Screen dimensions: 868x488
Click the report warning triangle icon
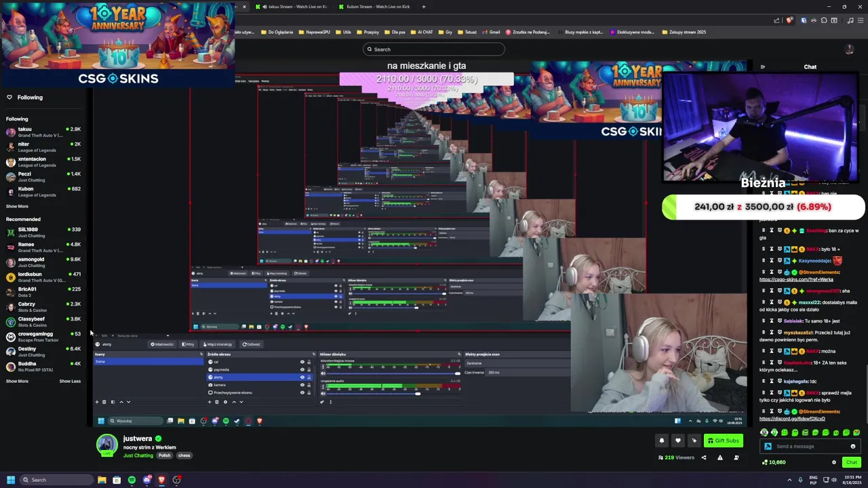720,457
